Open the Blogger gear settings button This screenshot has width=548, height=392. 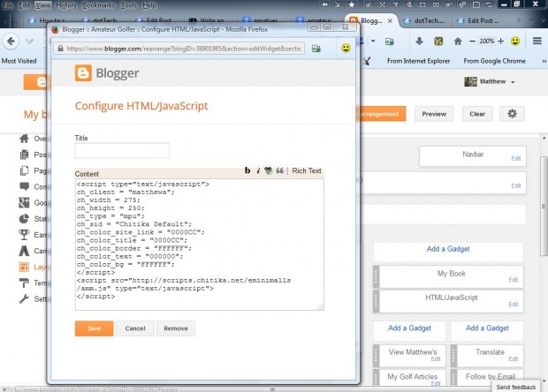pos(512,114)
